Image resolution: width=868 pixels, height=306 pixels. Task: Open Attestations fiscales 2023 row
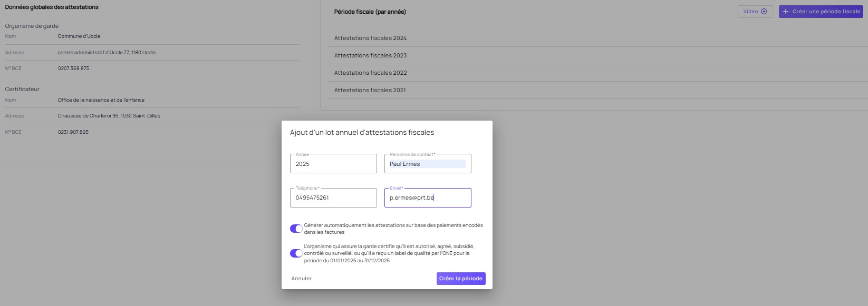click(x=370, y=55)
